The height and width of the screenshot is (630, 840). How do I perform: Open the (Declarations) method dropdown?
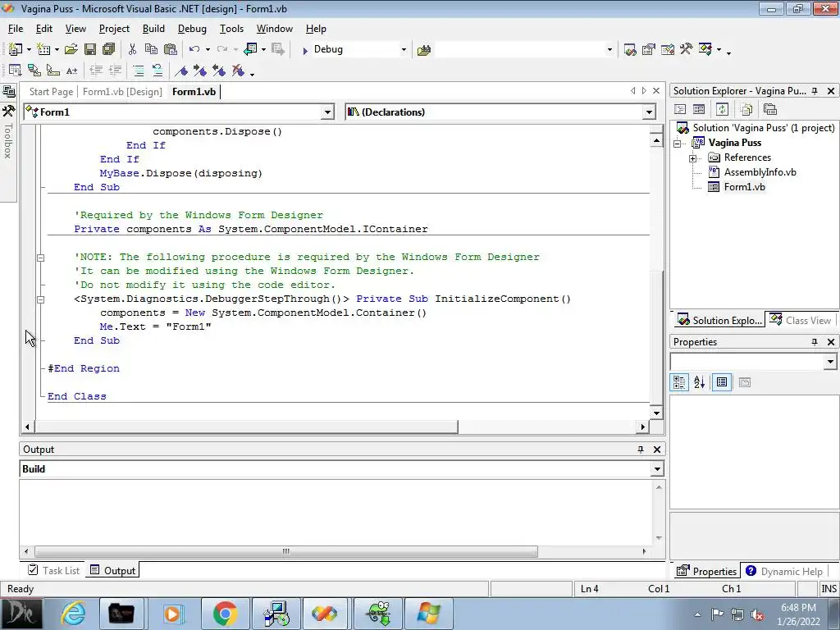[649, 112]
